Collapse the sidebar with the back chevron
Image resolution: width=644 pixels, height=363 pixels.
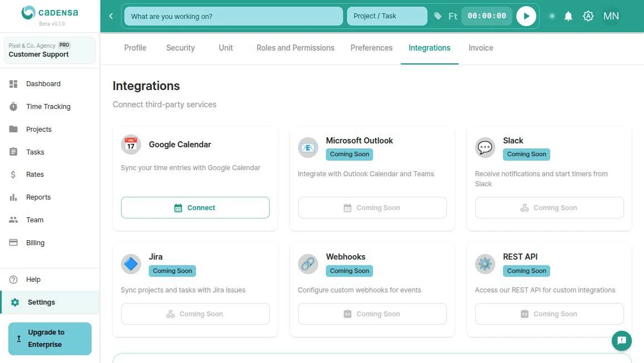(111, 16)
